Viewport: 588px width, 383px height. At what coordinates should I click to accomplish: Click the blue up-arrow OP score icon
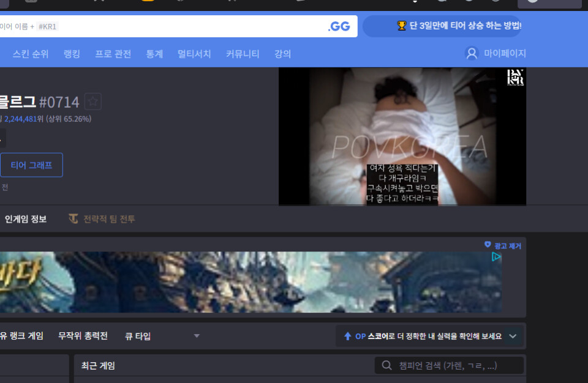347,336
